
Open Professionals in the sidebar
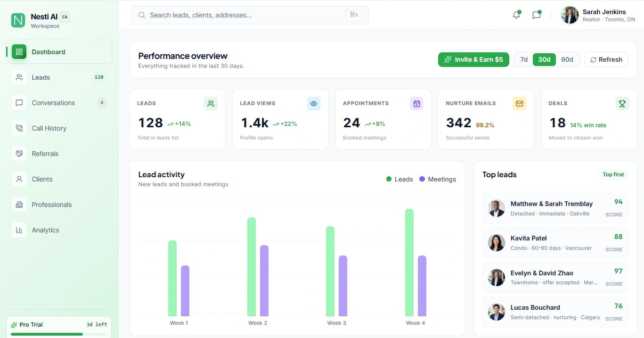tap(59, 205)
